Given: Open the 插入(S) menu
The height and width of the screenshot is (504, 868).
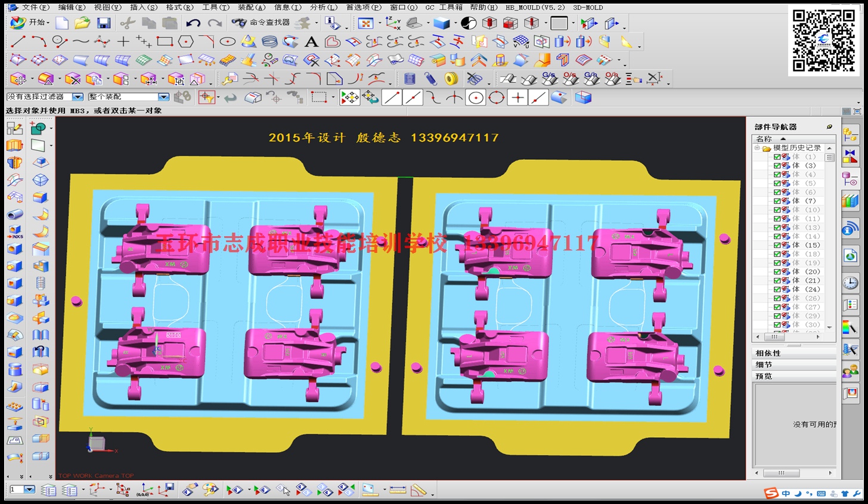Looking at the screenshot, I should pos(144,7).
